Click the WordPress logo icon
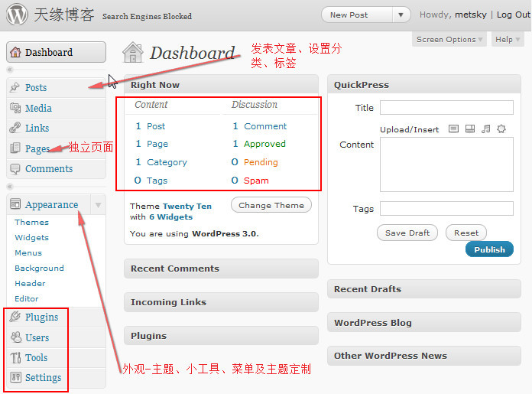This screenshot has width=532, height=394. coord(17,15)
